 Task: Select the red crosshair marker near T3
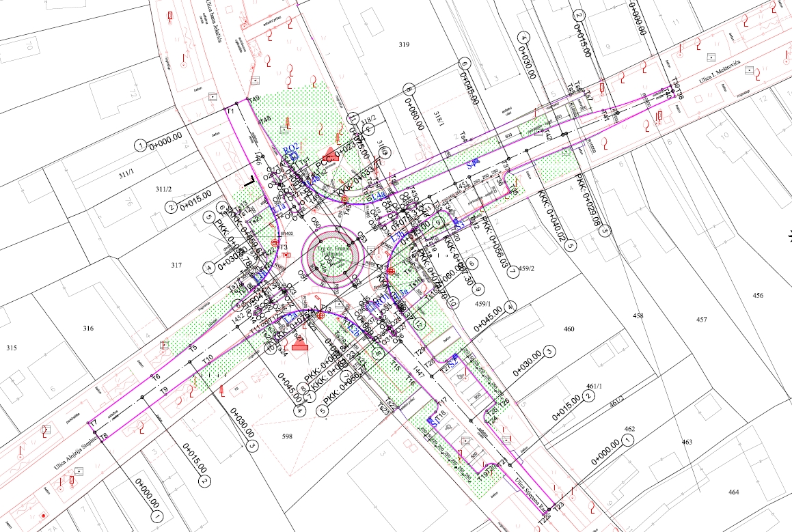click(x=275, y=242)
